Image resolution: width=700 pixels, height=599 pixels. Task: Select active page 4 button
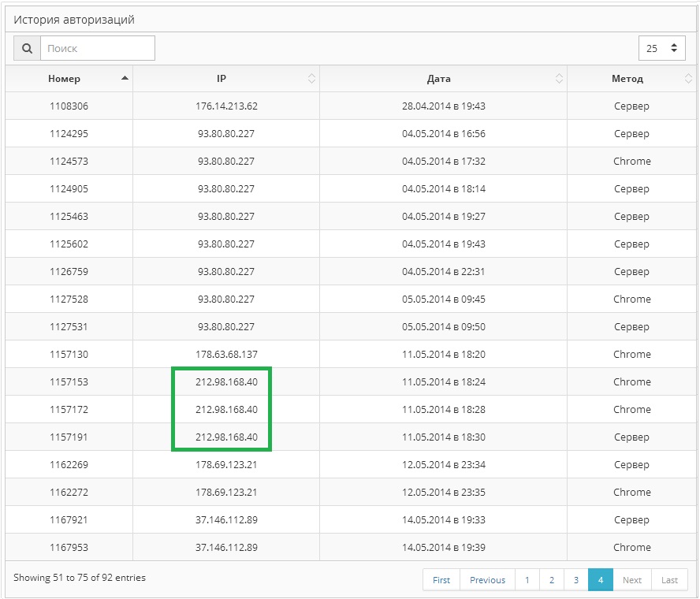point(601,580)
